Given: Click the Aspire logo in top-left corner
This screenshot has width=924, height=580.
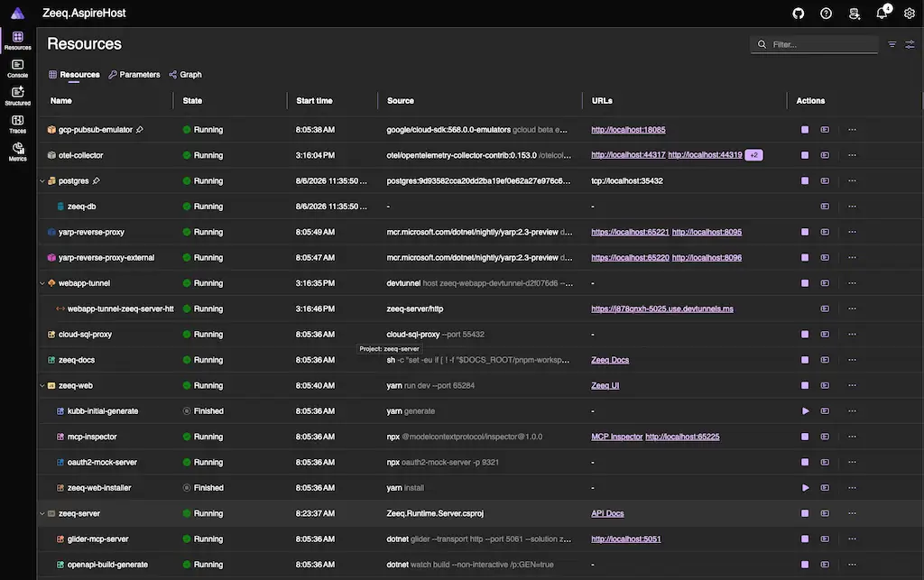Looking at the screenshot, I should (18, 13).
